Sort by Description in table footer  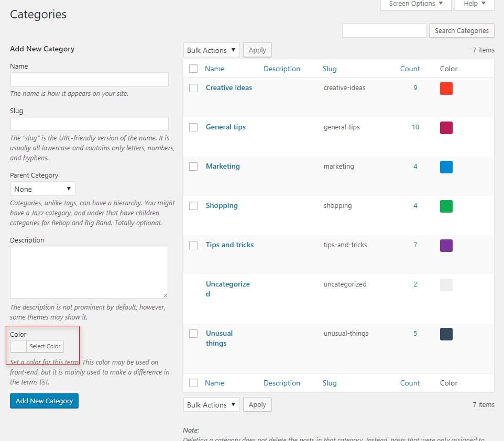[281, 383]
